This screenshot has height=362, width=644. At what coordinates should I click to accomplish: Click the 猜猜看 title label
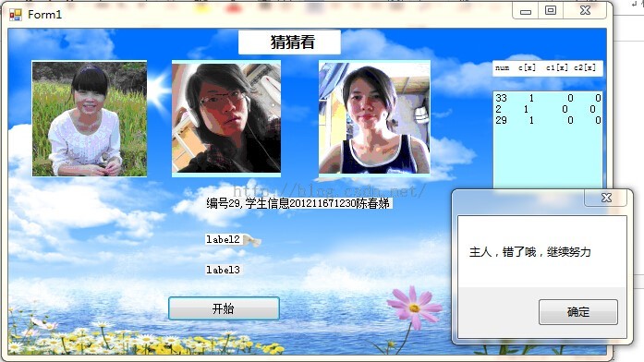point(289,42)
